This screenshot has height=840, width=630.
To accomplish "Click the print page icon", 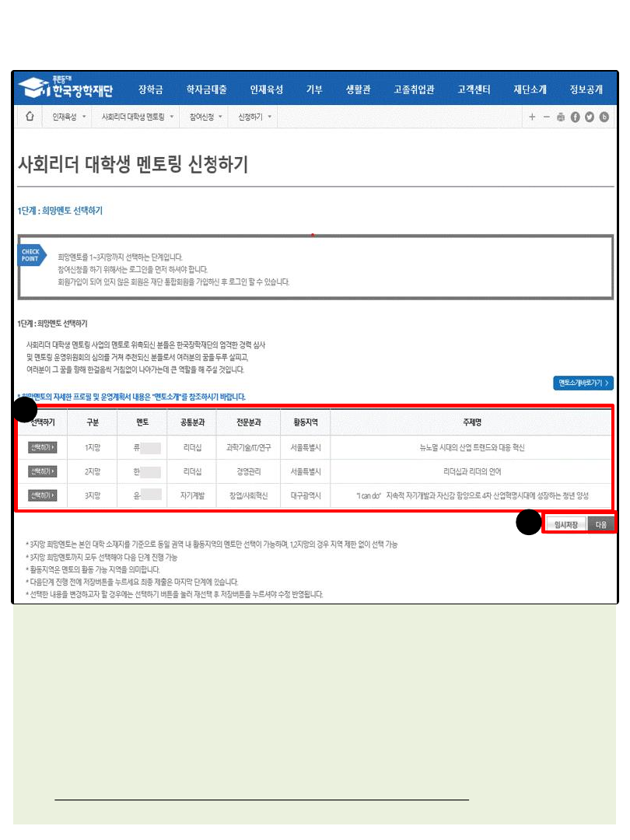I will 561,117.
